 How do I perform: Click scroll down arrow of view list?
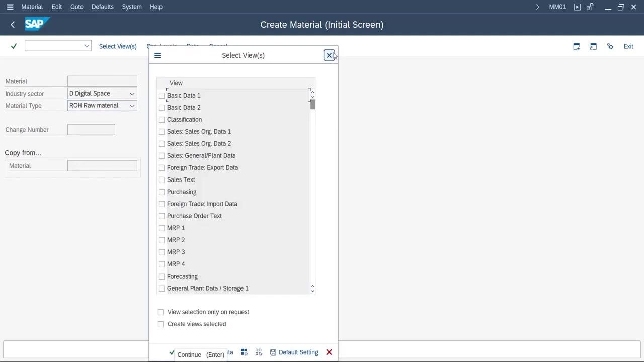(312, 291)
